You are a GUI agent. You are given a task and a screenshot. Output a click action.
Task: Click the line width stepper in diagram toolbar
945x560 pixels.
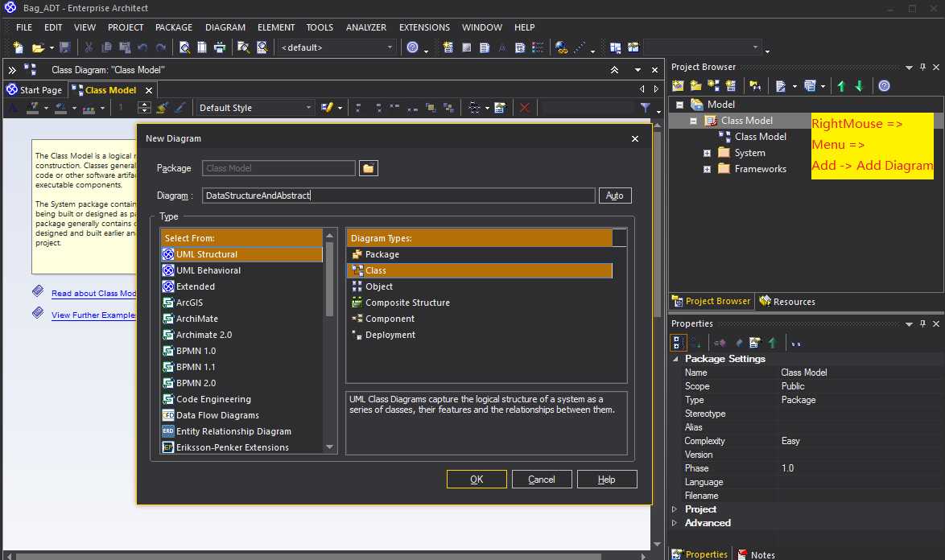(143, 108)
